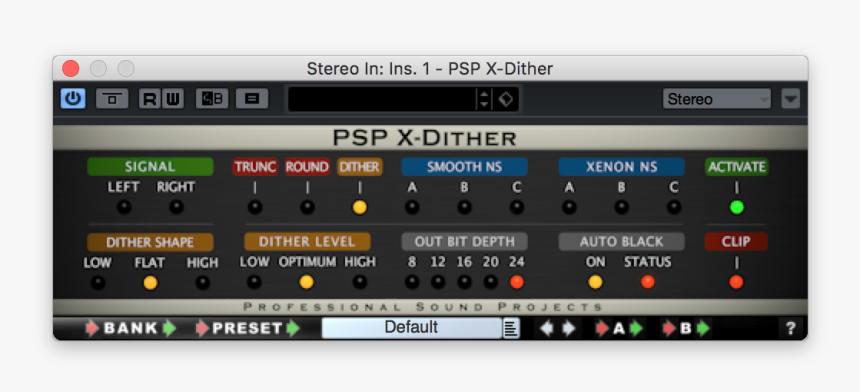
Task: Click the TRUNC label button
Action: (x=255, y=167)
